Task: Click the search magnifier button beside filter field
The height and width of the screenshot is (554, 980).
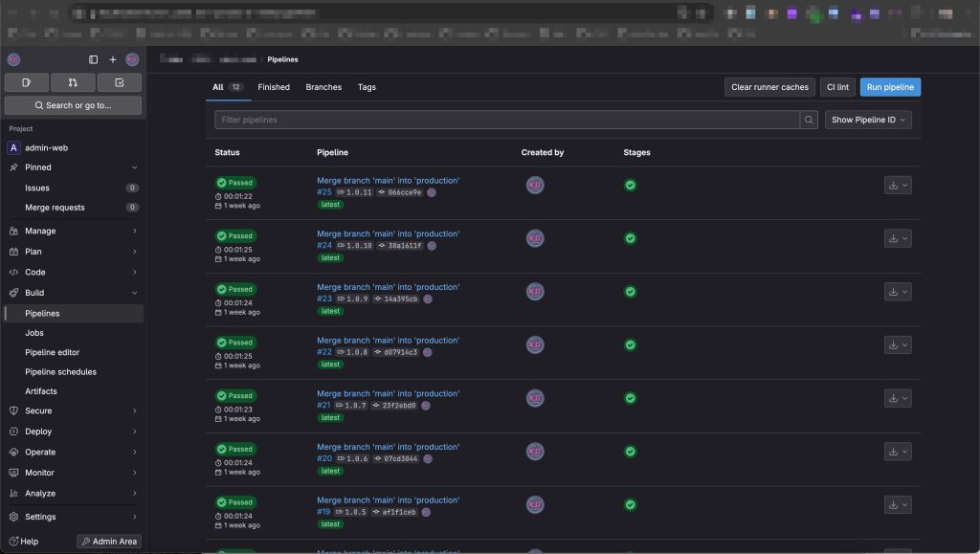Action: point(810,120)
